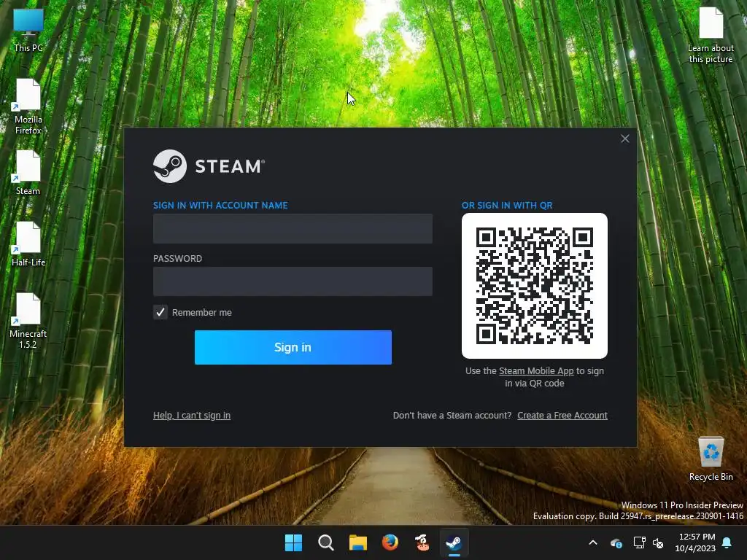Screen dimensions: 747x560
Task: Click Create a Free Account link
Action: pyautogui.click(x=562, y=415)
